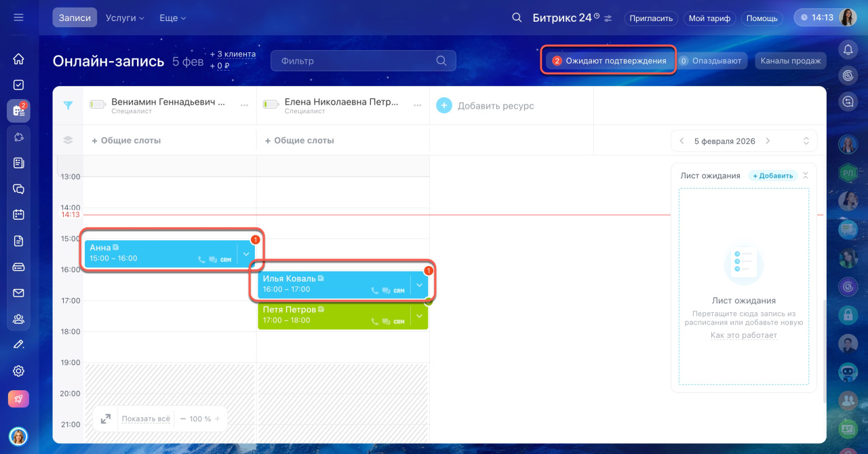Open the mail icon in the left sidebar
This screenshot has width=868, height=454.
click(x=18, y=293)
